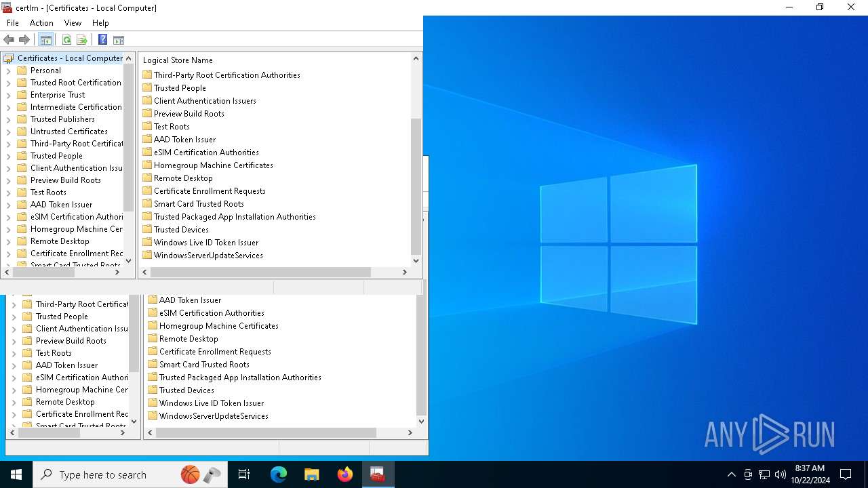Open the blue Help toolbar icon
The width and height of the screenshot is (868, 488).
point(102,40)
